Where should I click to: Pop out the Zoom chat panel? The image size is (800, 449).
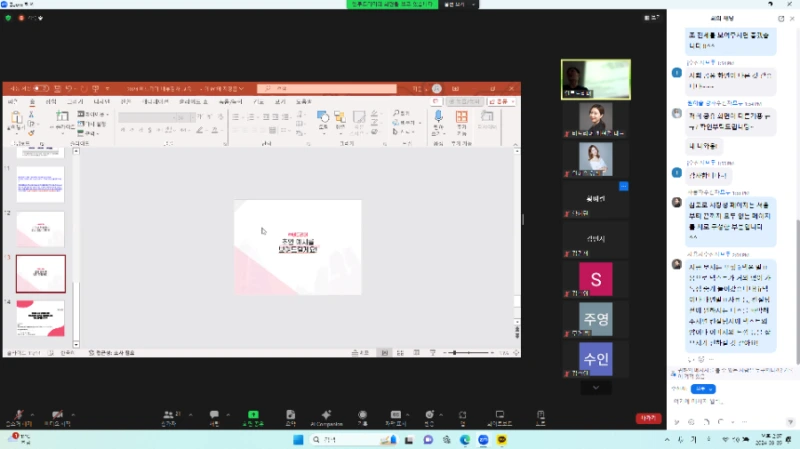click(781, 18)
